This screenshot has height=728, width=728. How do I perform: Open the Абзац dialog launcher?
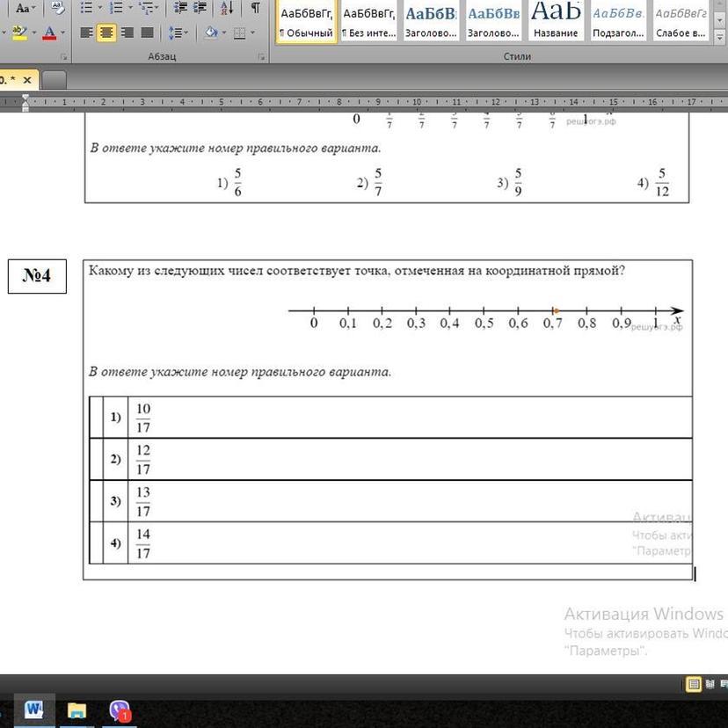(261, 56)
